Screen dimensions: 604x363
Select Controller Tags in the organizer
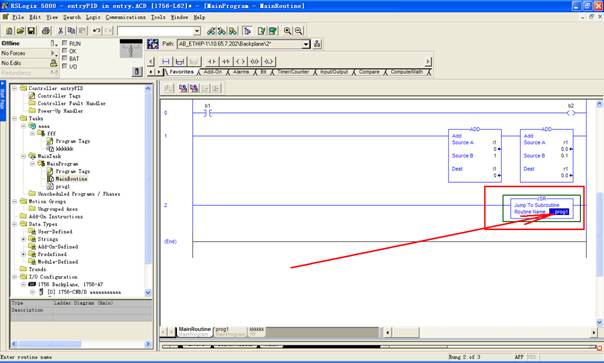[x=59, y=96]
